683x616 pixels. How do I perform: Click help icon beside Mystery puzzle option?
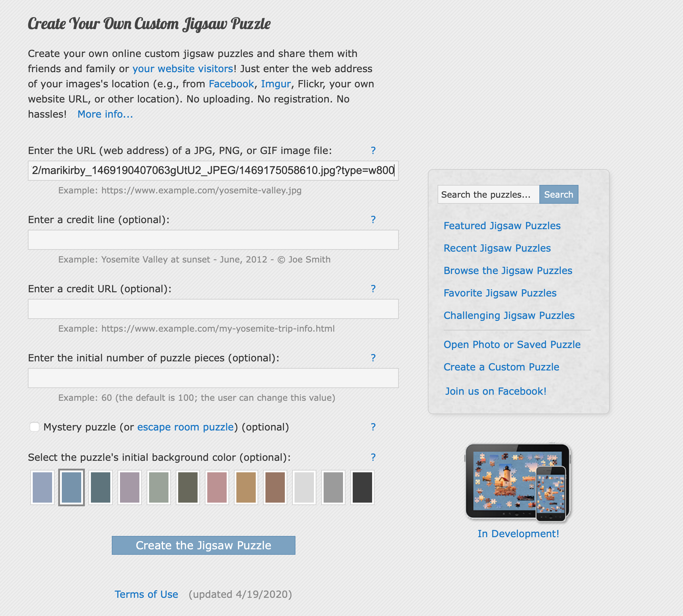tap(373, 427)
